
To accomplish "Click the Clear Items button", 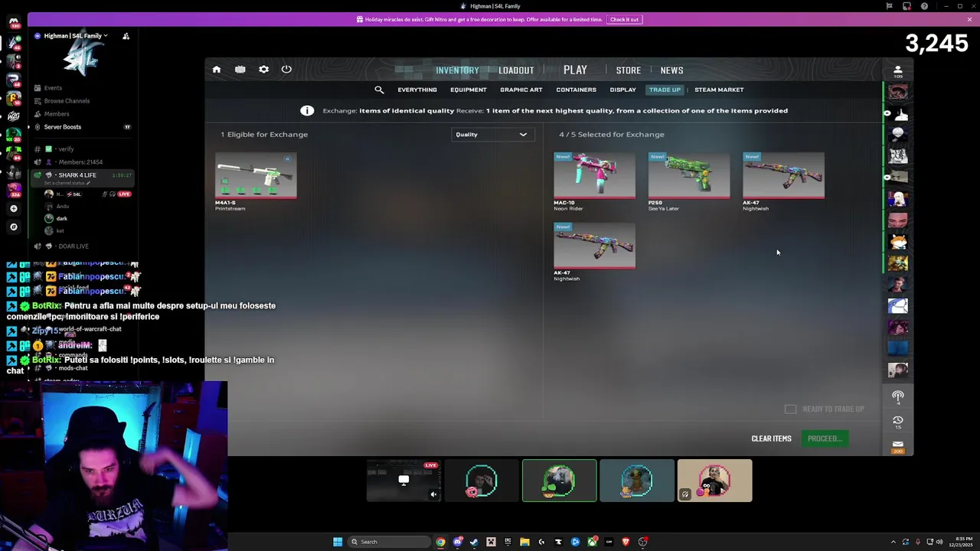I will [771, 439].
